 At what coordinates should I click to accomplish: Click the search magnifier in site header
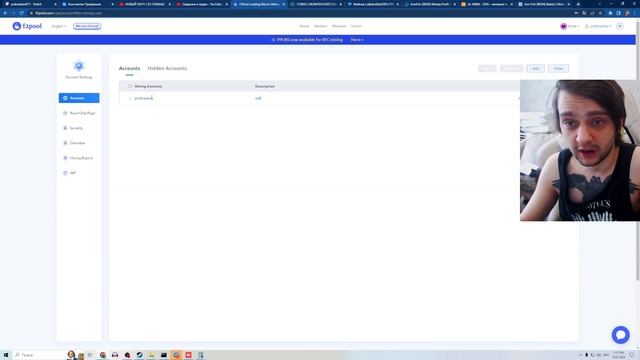click(x=620, y=26)
